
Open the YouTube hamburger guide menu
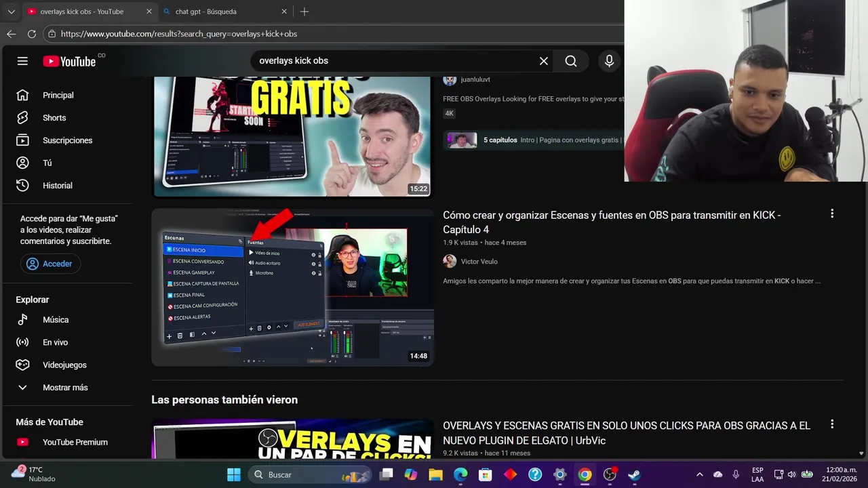(x=22, y=61)
